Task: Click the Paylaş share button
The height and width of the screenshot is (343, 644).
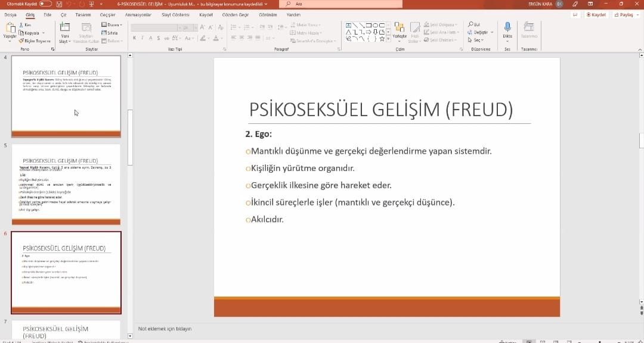Action: (626, 15)
